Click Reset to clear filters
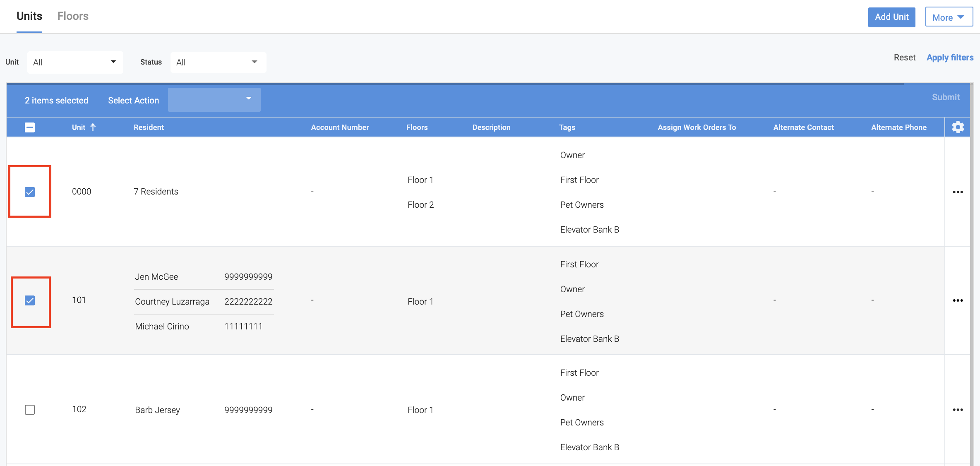 [904, 58]
